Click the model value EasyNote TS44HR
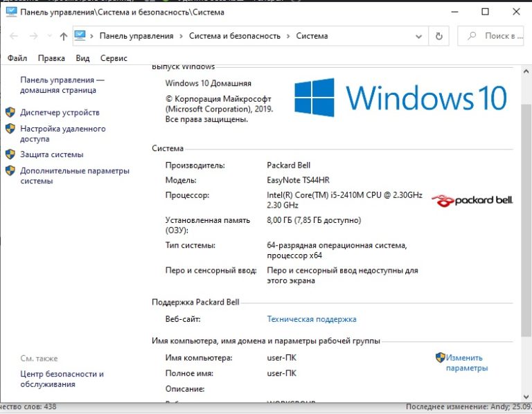This screenshot has height=414, width=532. pos(298,180)
